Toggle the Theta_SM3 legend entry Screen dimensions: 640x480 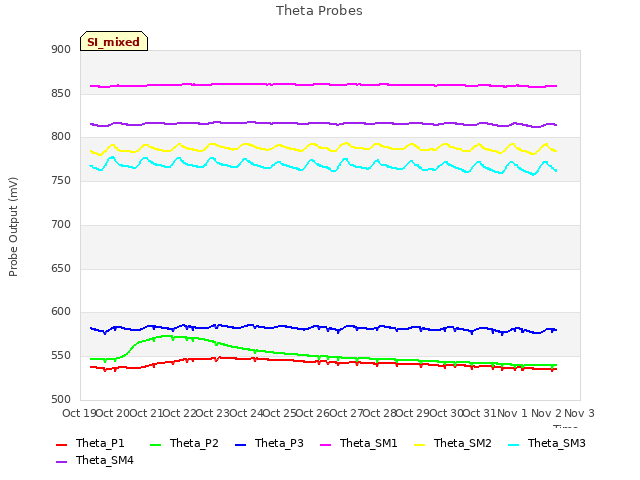(547, 443)
